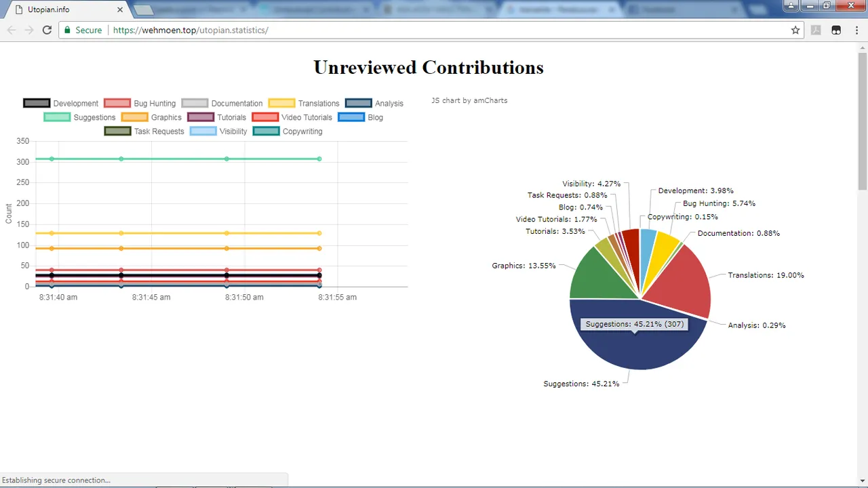Toggle Graphics series in legend
The width and height of the screenshot is (868, 488).
tap(151, 117)
